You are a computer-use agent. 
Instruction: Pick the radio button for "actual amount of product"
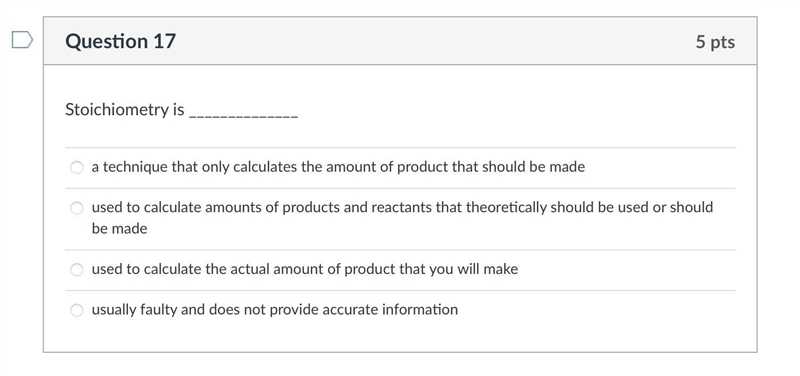(77, 269)
